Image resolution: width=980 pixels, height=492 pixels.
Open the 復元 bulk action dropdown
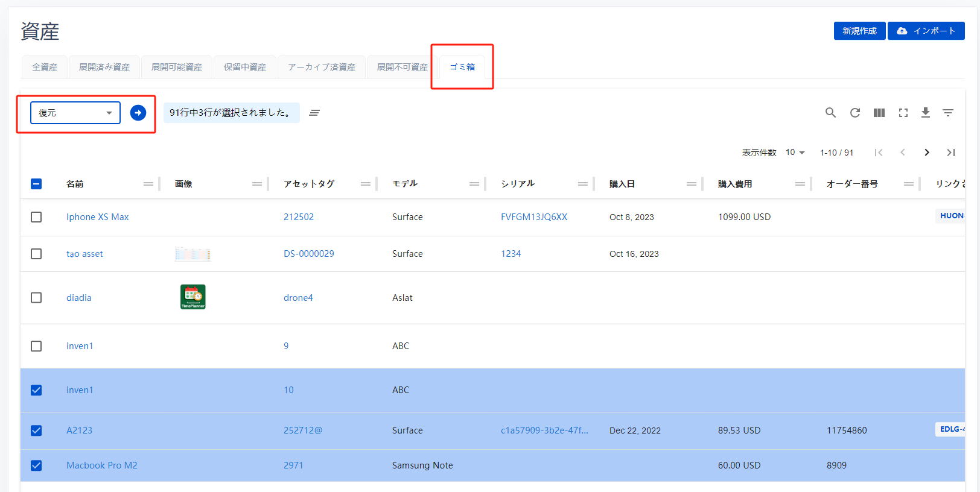click(x=75, y=113)
